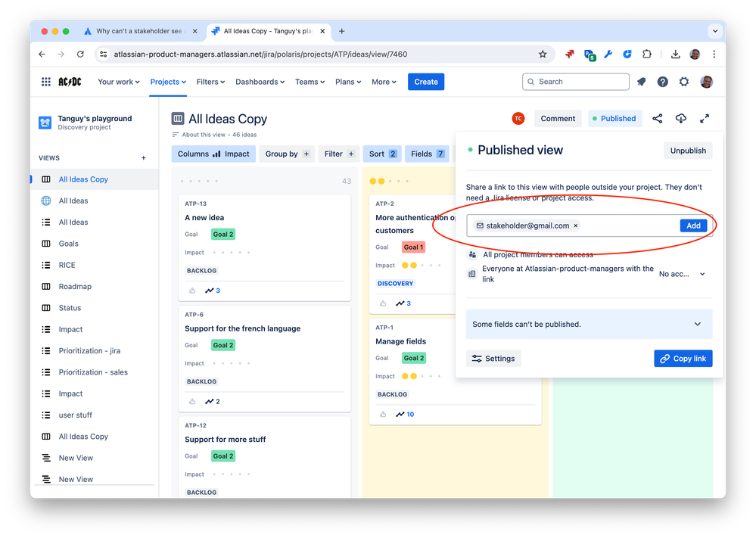Open Fields panel with 7 fields
Image resolution: width=756 pixels, height=538 pixels.
427,154
